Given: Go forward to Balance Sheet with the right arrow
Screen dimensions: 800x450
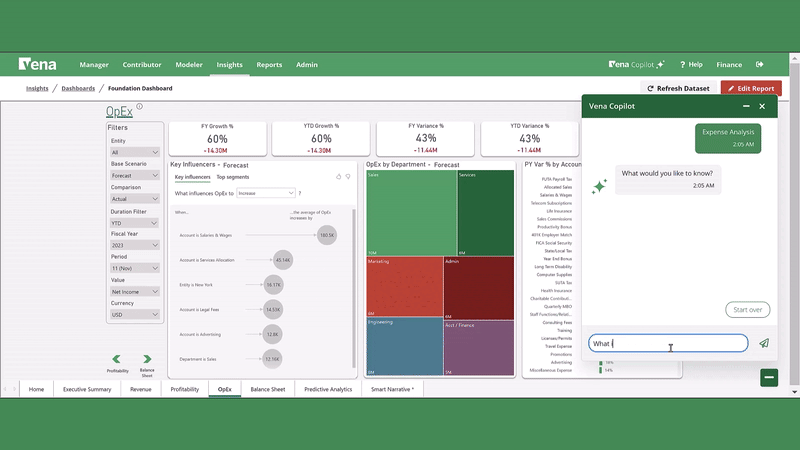Looking at the screenshot, I should [x=147, y=359].
